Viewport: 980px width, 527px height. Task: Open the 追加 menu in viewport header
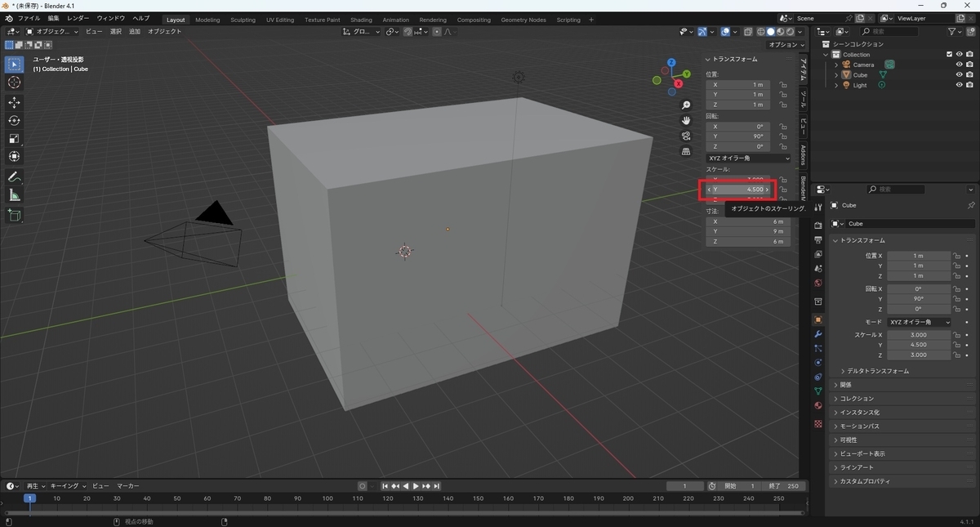[x=135, y=31]
